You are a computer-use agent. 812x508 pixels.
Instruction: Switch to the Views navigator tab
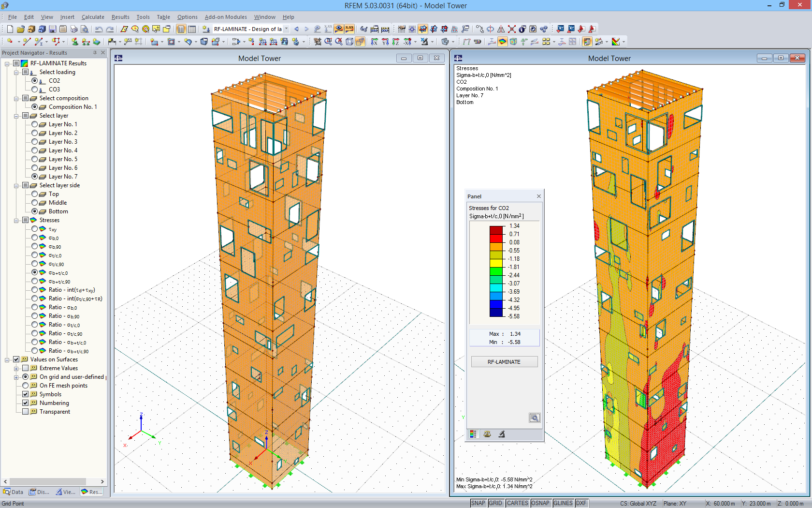(x=65, y=492)
